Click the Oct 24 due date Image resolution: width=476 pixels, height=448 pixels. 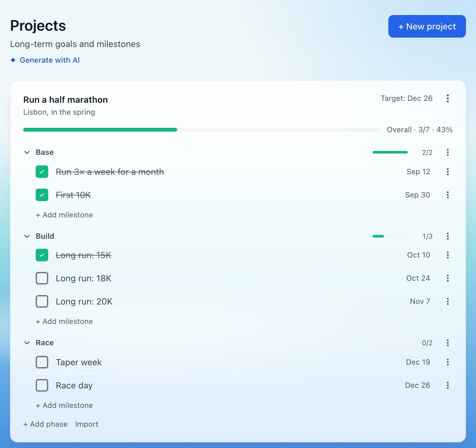click(418, 278)
